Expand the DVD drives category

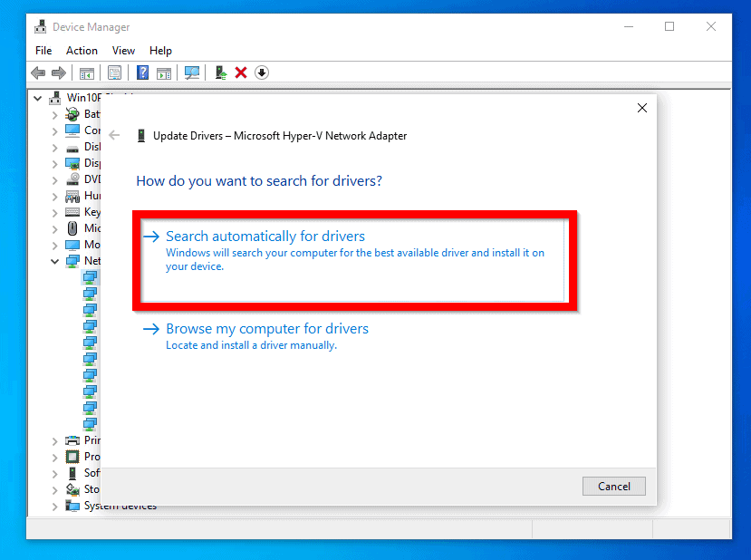(x=54, y=180)
